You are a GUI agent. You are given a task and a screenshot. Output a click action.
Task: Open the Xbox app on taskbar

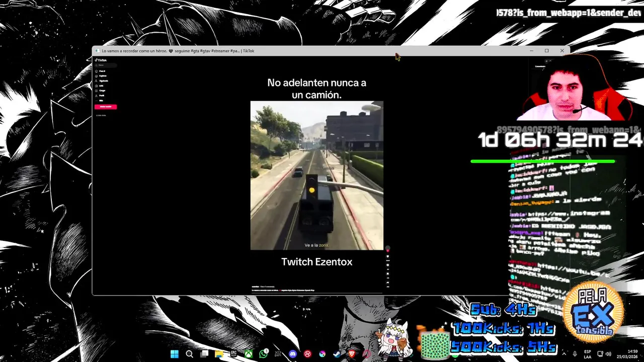[249, 354]
